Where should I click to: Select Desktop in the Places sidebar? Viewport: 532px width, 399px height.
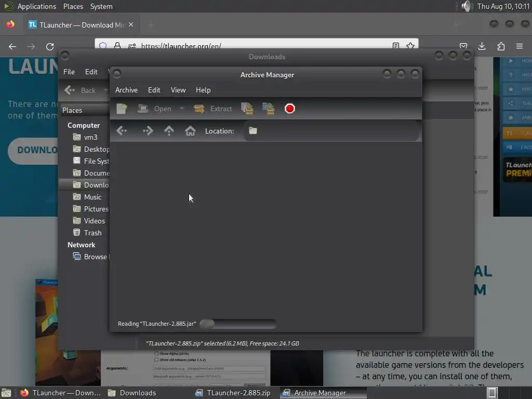(91, 149)
